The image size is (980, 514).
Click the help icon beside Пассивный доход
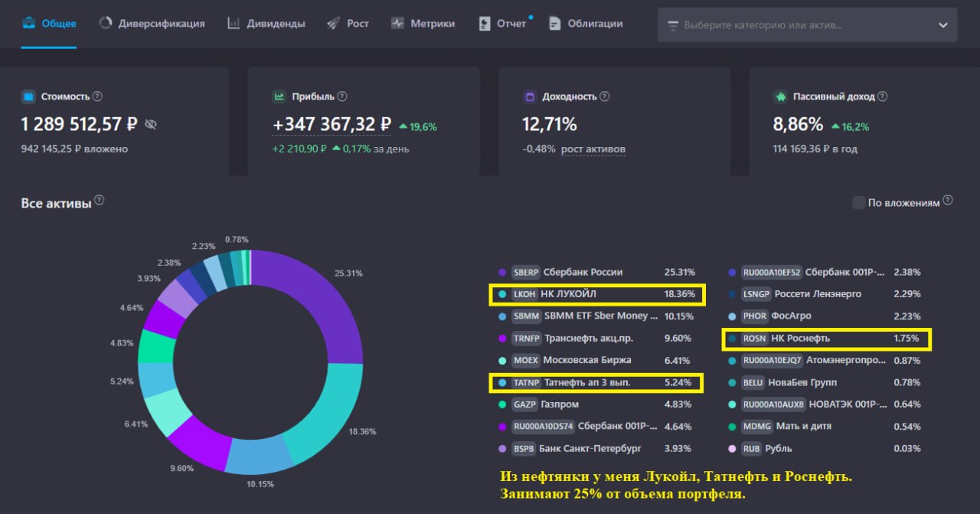click(x=882, y=97)
